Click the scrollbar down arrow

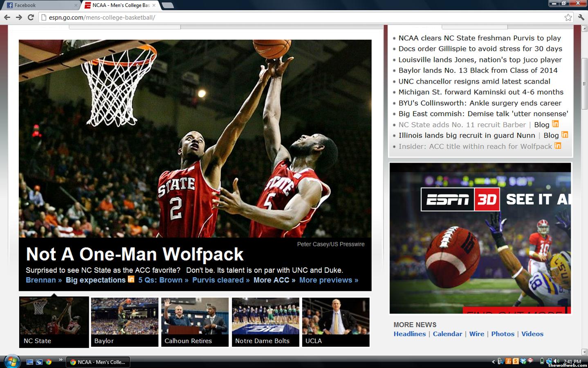click(584, 352)
